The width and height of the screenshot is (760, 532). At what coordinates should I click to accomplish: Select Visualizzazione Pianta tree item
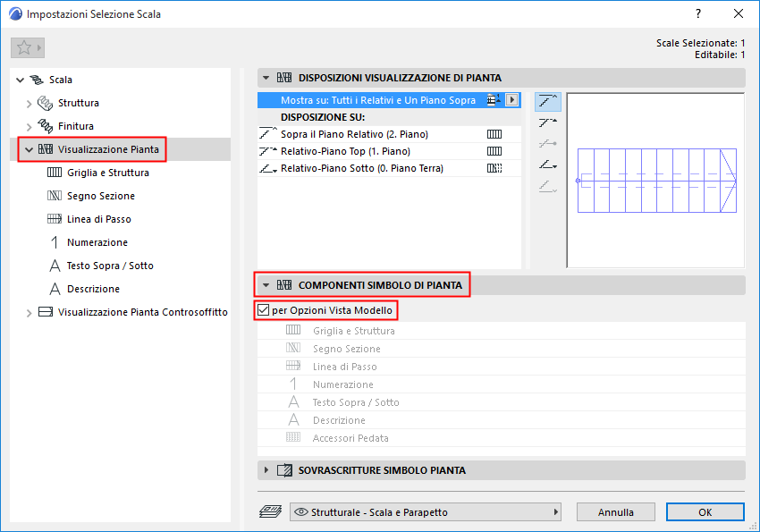click(x=108, y=149)
